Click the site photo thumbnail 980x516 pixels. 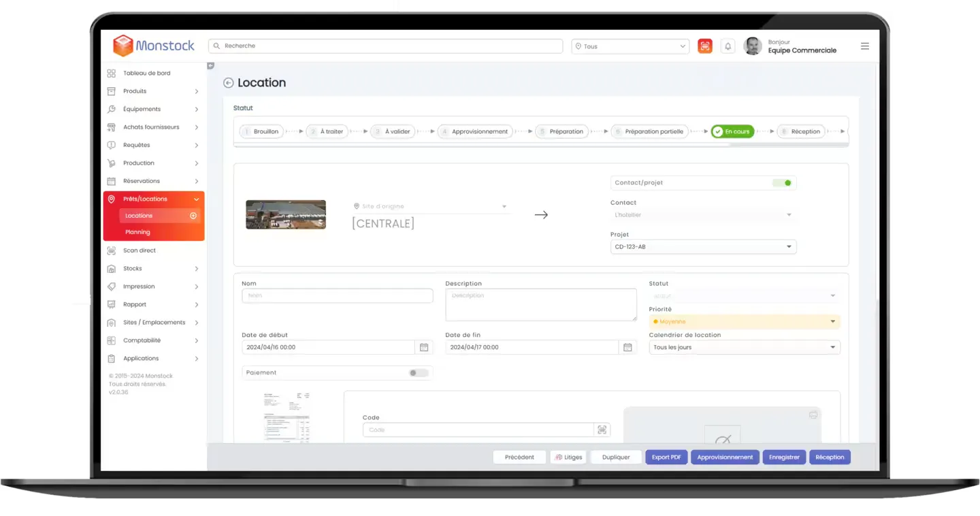(x=286, y=214)
